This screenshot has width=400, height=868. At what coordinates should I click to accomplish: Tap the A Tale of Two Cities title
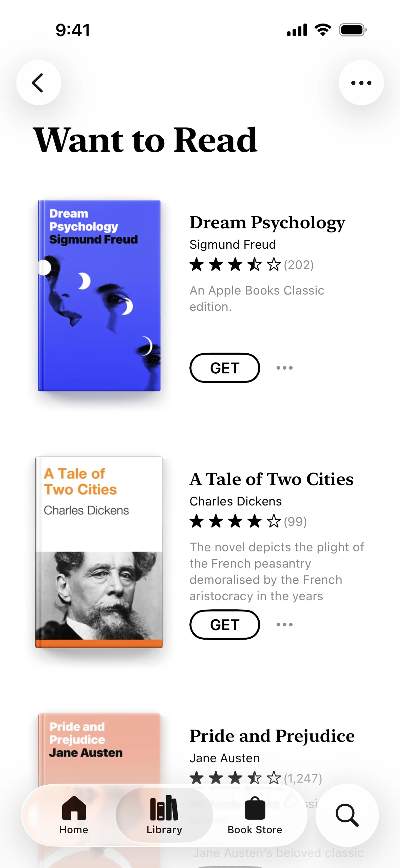(271, 479)
